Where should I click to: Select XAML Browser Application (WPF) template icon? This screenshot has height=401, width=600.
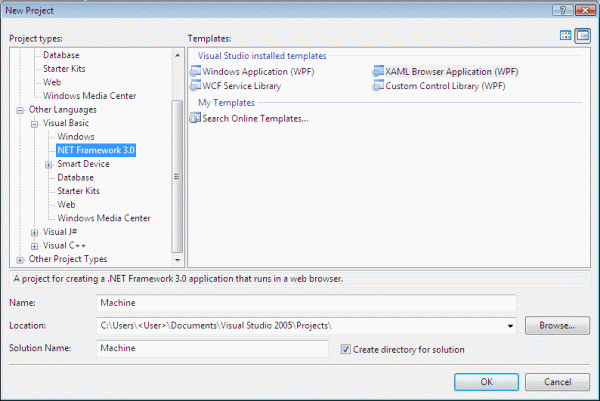coord(378,71)
